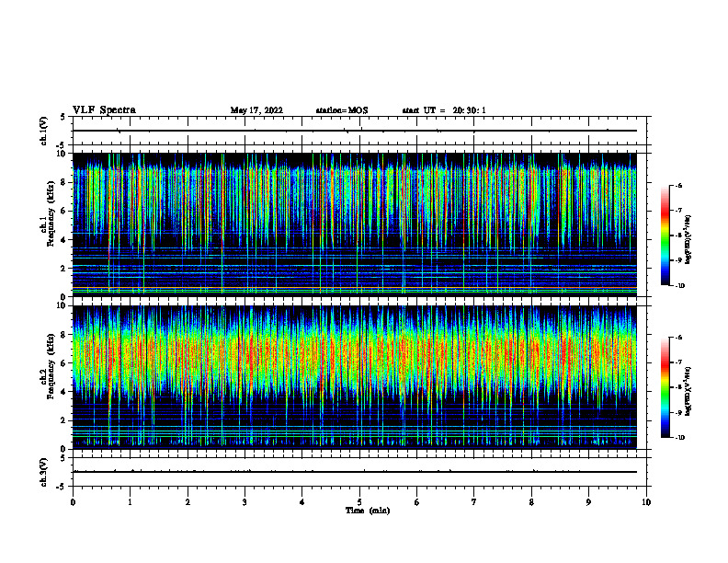Click the "-10" label on ch.1 color bar
Image resolution: width=728 pixels, height=563 pixels.
click(x=679, y=285)
